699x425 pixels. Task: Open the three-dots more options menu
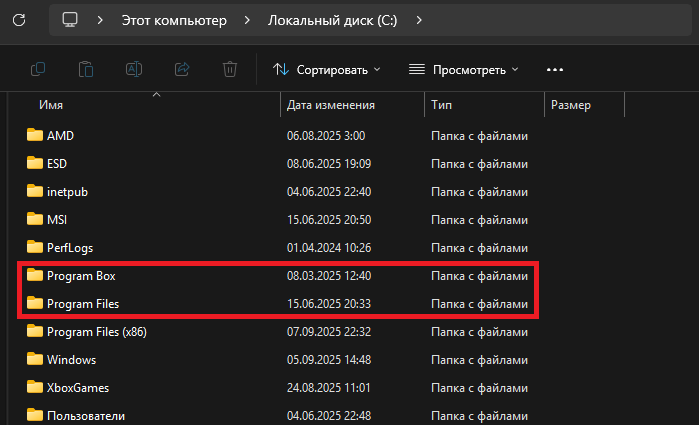tap(556, 69)
